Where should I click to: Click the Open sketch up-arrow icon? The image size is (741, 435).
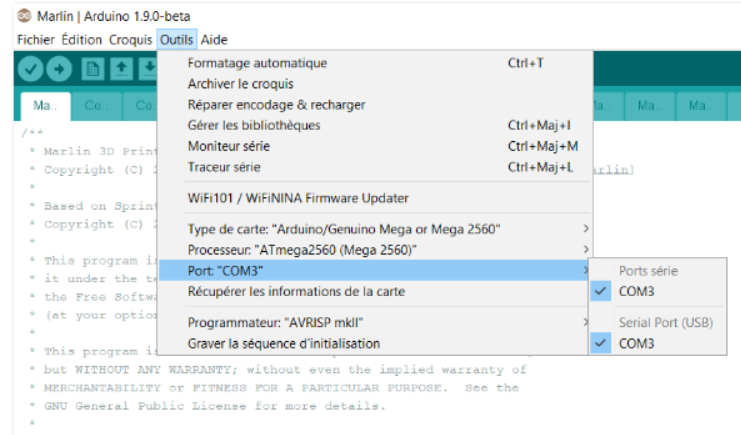(x=121, y=70)
